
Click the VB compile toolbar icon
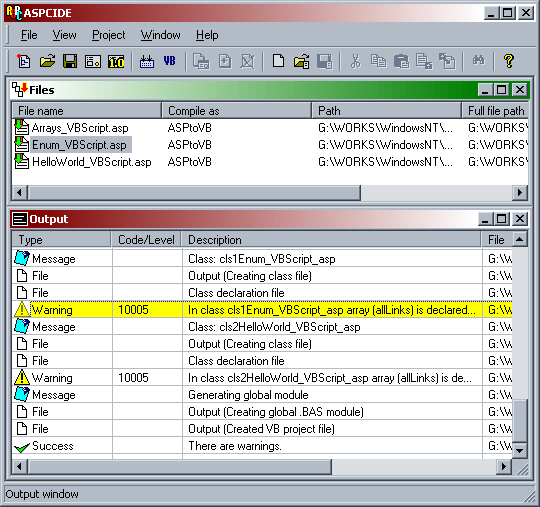coord(169,61)
